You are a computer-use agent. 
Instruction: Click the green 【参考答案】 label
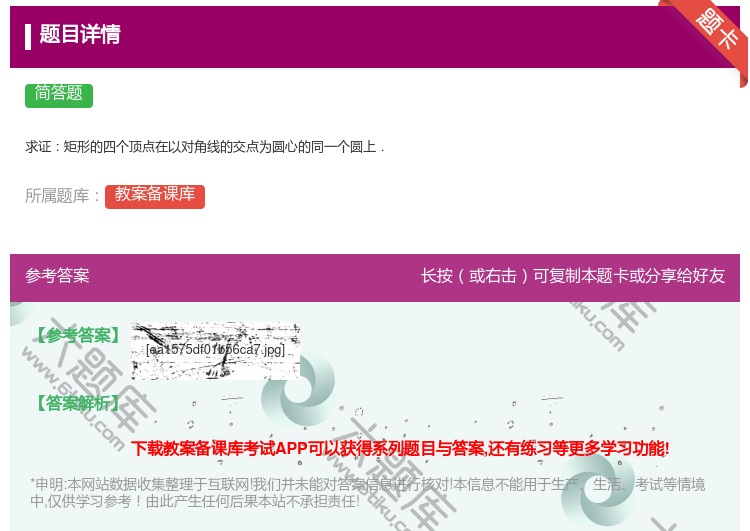pyautogui.click(x=77, y=335)
